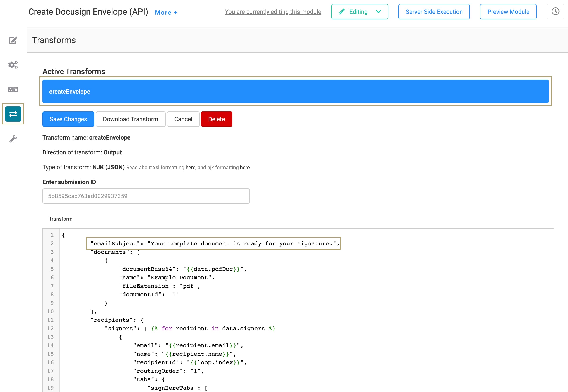Click the "documentId": "1" line
Screen dimensions: 568x392
149,295
